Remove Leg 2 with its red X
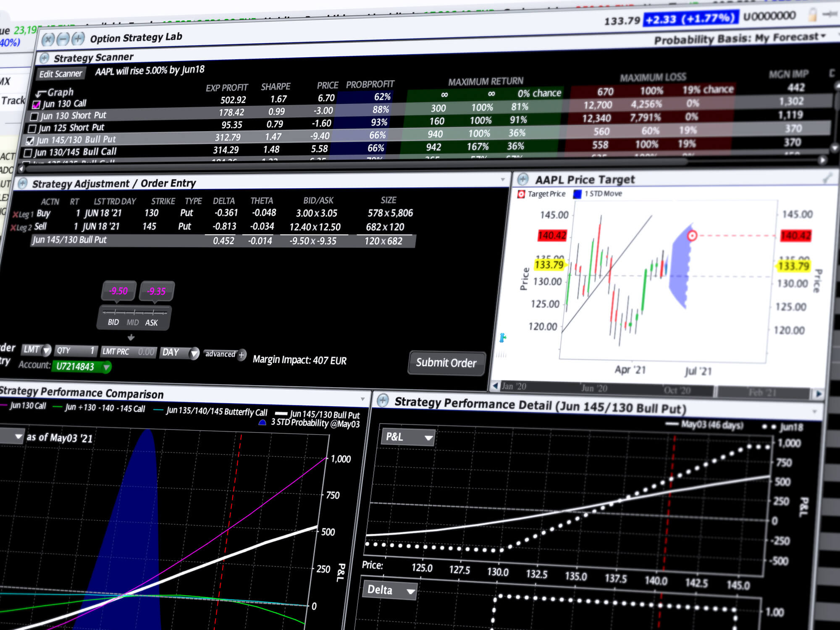840x630 pixels. point(13,228)
